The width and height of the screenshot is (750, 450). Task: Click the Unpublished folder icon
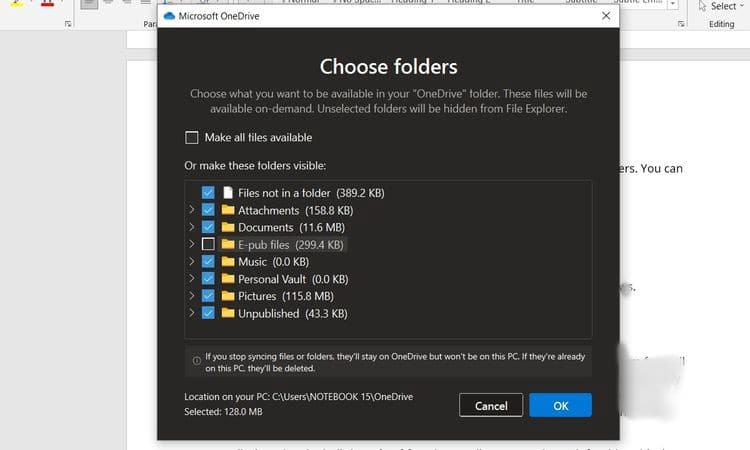click(228, 313)
